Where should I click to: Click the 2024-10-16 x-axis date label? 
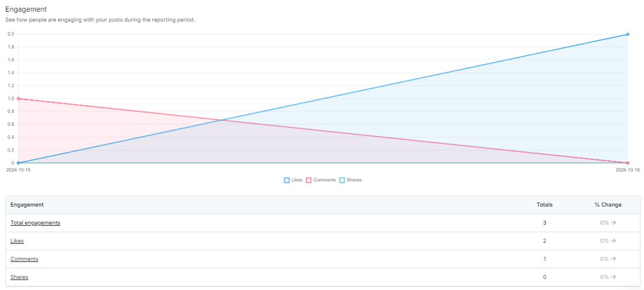click(628, 170)
